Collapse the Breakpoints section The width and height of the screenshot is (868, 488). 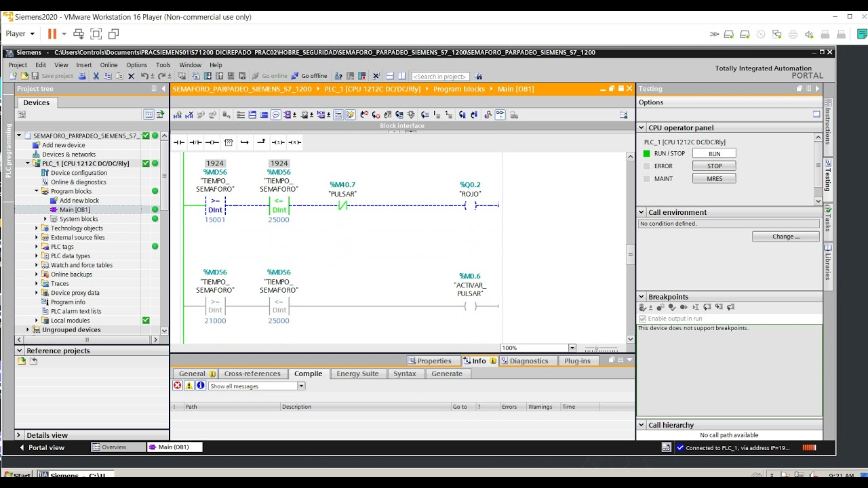pos(642,297)
